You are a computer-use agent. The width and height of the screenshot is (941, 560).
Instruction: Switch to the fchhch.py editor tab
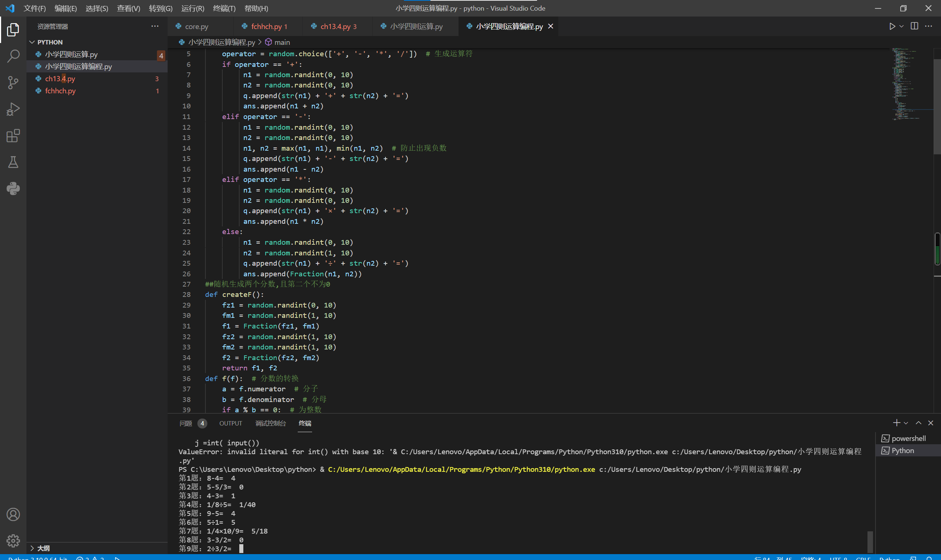coord(266,26)
